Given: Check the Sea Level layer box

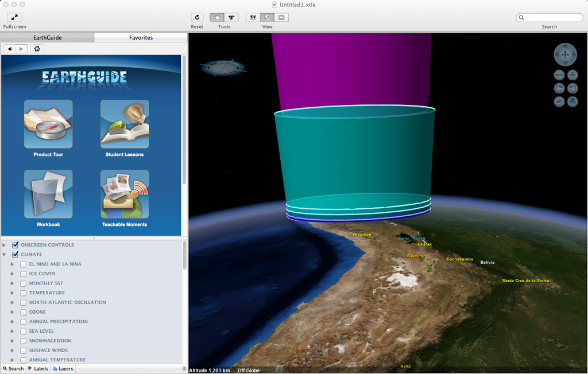Looking at the screenshot, I should [x=24, y=332].
